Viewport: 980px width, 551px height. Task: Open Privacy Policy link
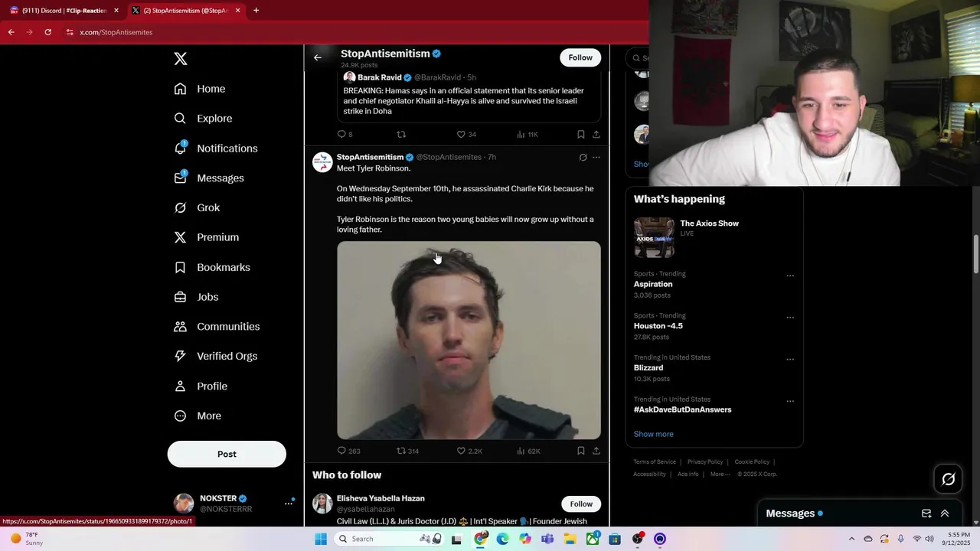click(705, 462)
